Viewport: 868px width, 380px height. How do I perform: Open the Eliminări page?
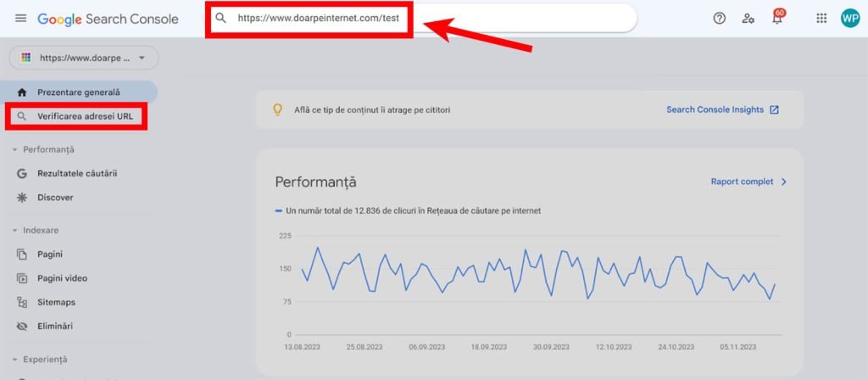[55, 327]
